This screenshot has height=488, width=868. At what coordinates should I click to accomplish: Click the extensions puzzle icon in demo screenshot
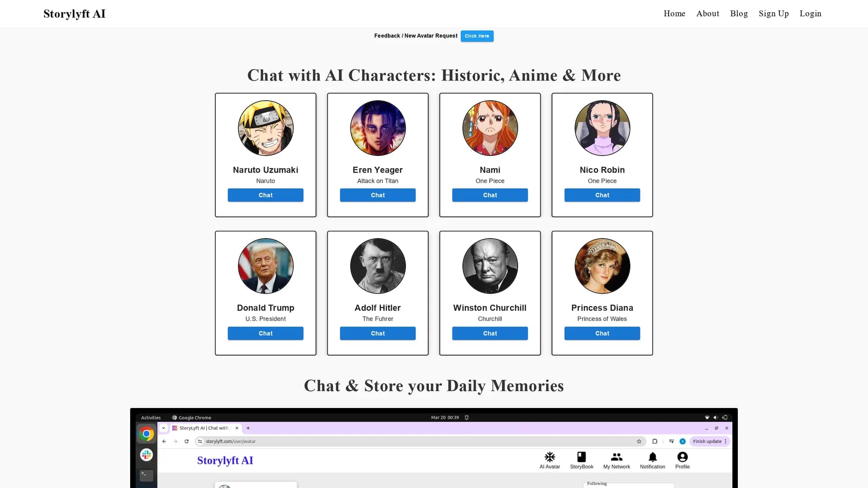pyautogui.click(x=655, y=441)
